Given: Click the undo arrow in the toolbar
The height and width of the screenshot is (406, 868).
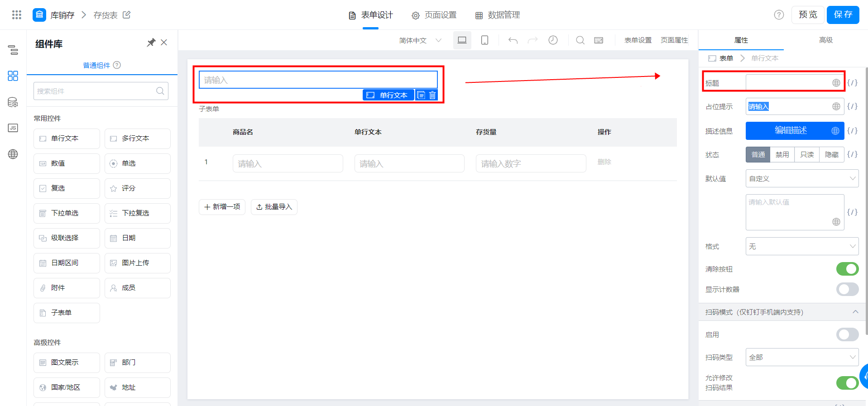Looking at the screenshot, I should click(x=513, y=40).
